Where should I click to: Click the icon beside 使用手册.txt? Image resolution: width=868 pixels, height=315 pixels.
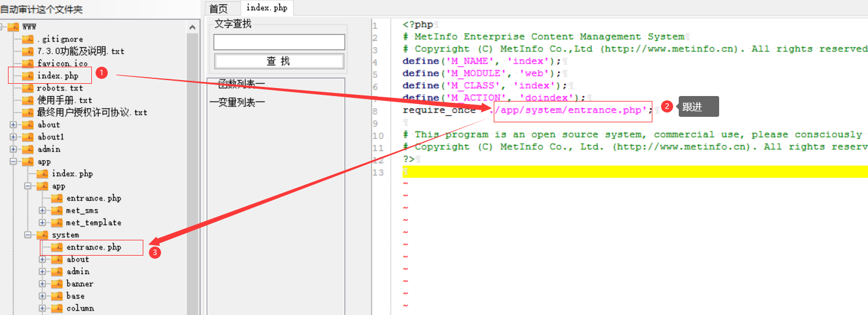pyautogui.click(x=28, y=100)
